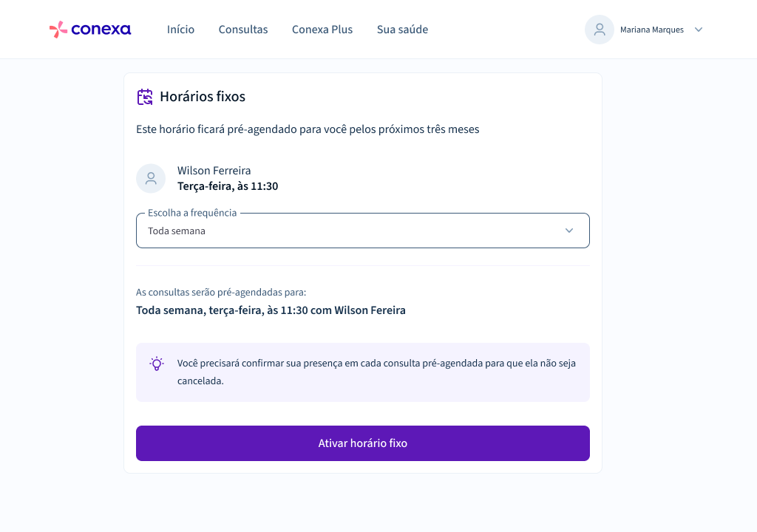
Task: Click the lightbulb tip icon
Action: [157, 364]
